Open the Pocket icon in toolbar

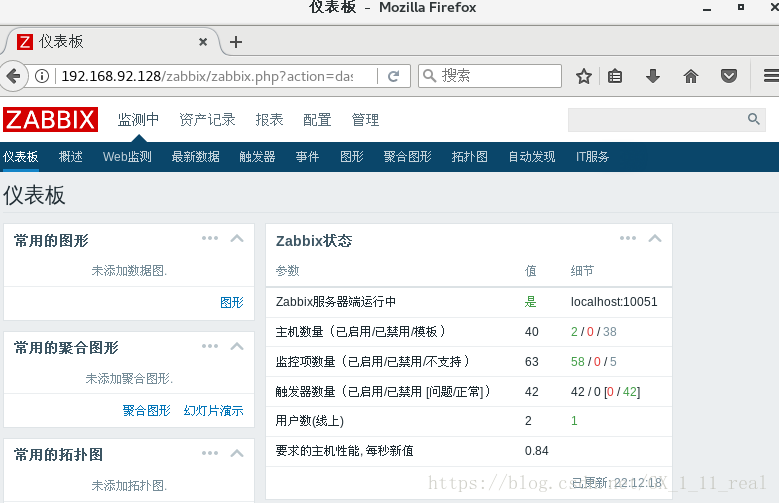pos(729,76)
